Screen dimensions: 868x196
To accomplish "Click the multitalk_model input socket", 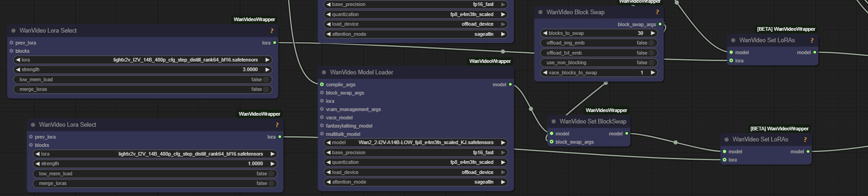I will pyautogui.click(x=322, y=134).
